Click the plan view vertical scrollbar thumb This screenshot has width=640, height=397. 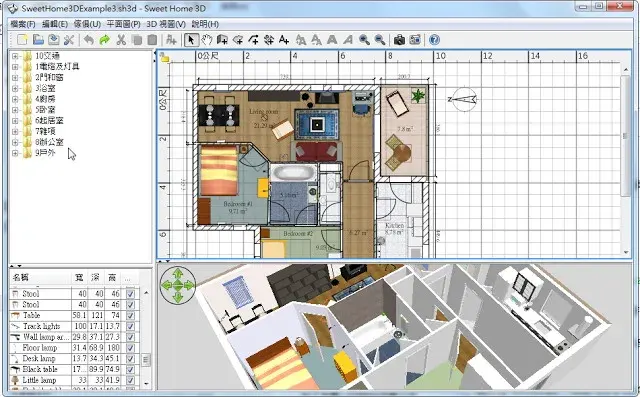625,136
